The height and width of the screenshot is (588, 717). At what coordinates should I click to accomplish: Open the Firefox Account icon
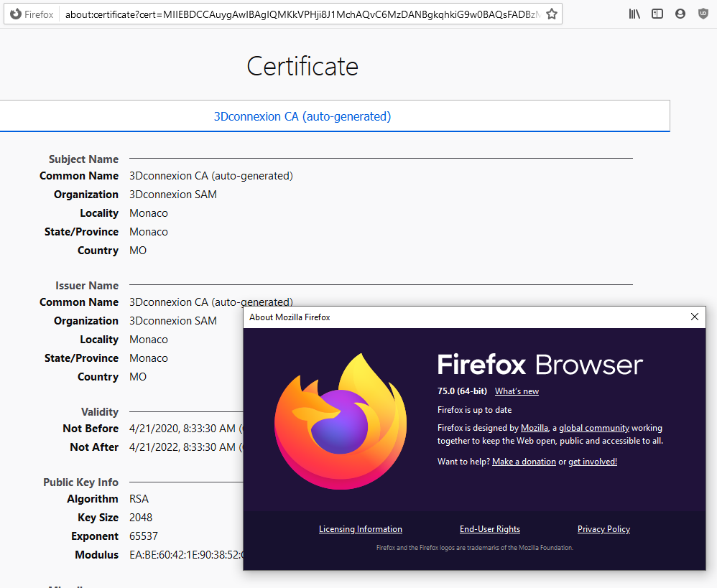point(680,14)
